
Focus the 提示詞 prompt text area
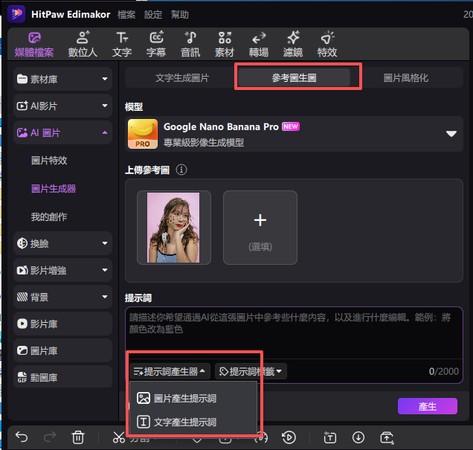pos(294,333)
